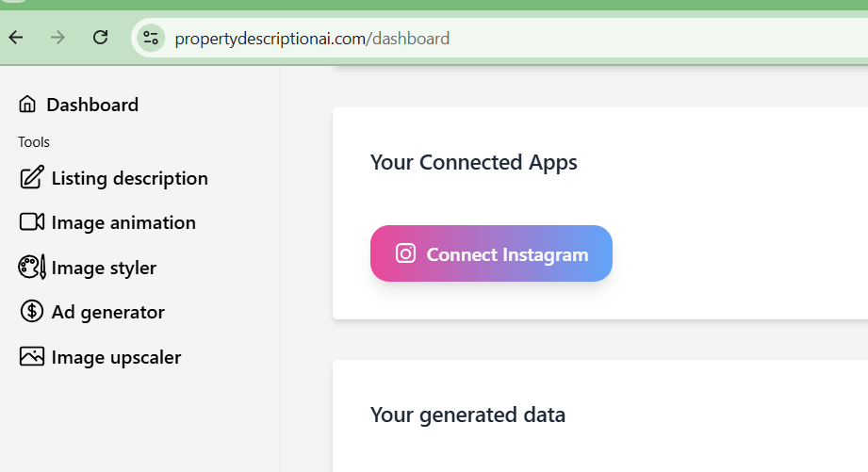Click the Instagram logo on the connect button
This screenshot has width=868, height=472.
click(x=405, y=253)
